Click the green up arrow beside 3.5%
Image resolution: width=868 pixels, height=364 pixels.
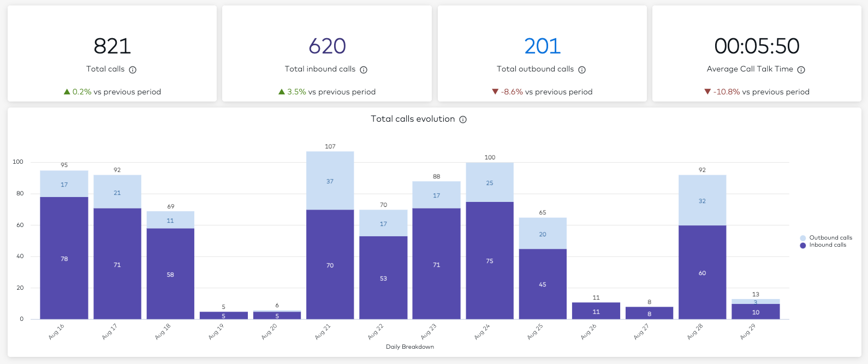[x=282, y=92]
